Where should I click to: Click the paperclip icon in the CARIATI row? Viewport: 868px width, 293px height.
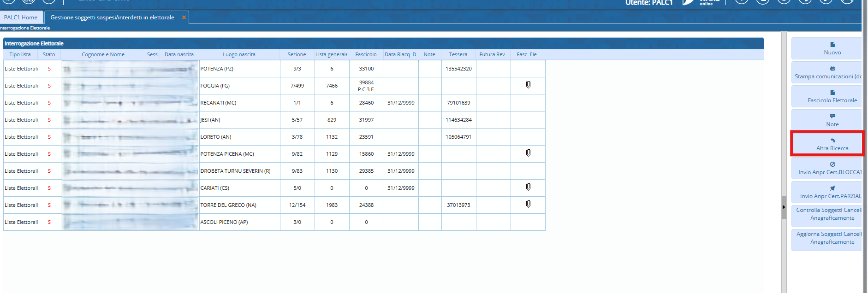pyautogui.click(x=528, y=188)
